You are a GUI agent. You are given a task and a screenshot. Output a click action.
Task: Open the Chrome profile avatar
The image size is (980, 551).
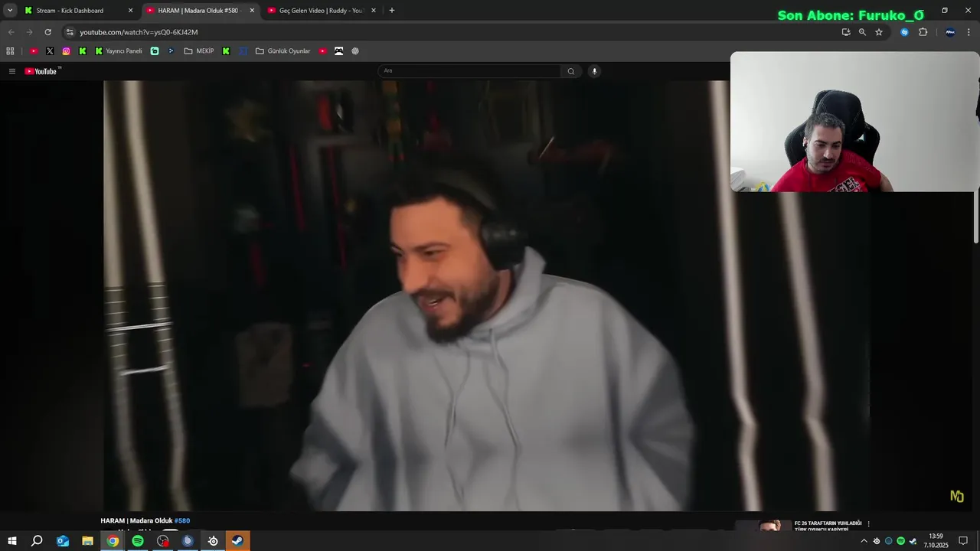pyautogui.click(x=950, y=32)
